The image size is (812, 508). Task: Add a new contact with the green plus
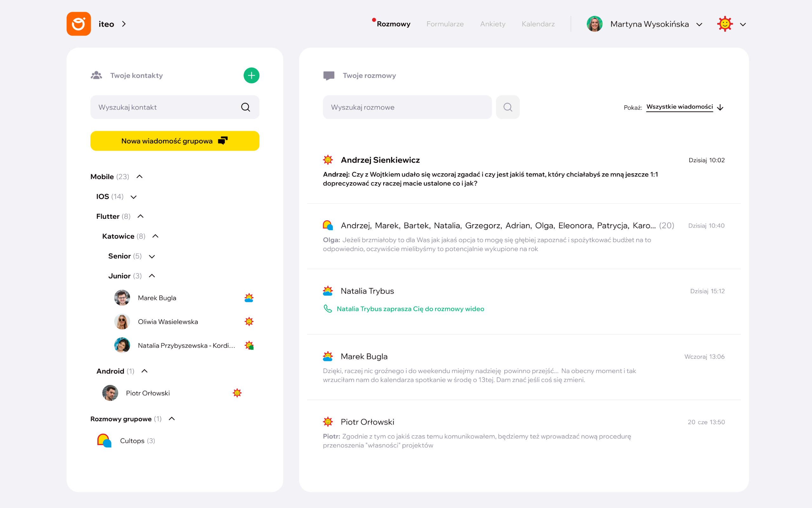[251, 75]
